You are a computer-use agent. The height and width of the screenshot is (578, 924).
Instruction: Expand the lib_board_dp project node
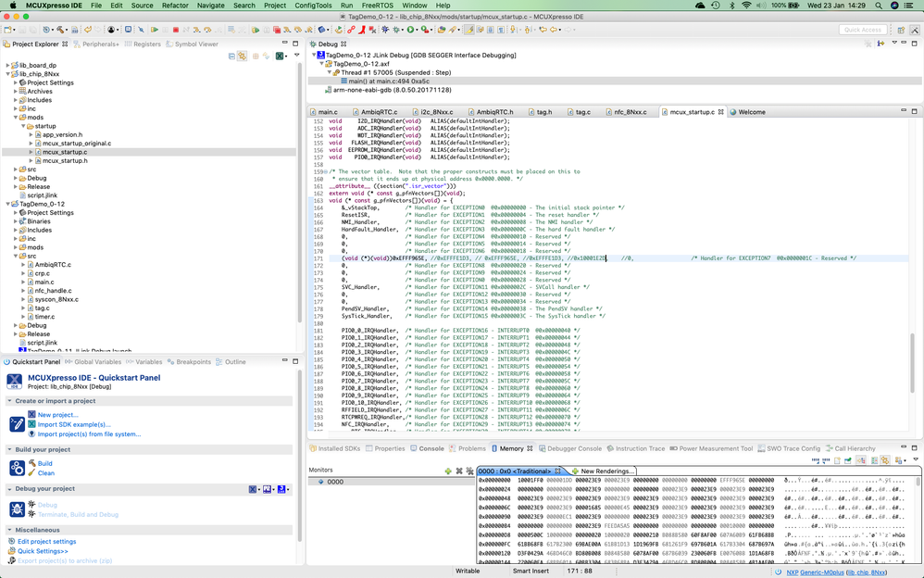tap(9, 65)
